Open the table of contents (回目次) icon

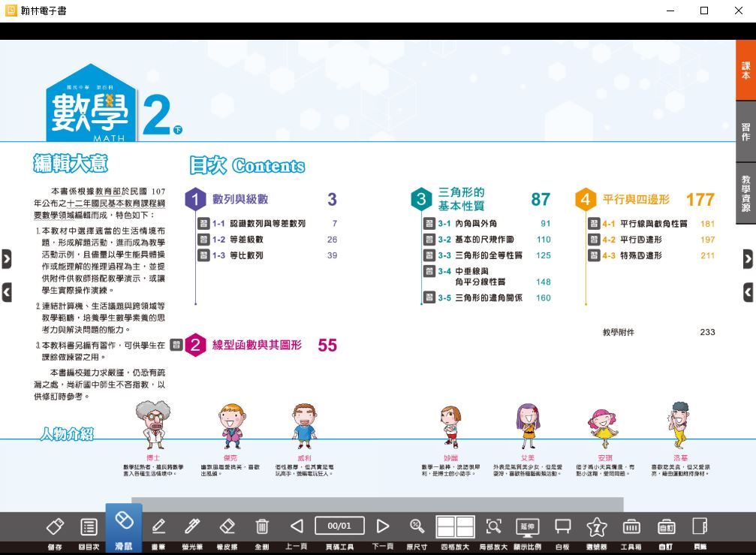(89, 526)
